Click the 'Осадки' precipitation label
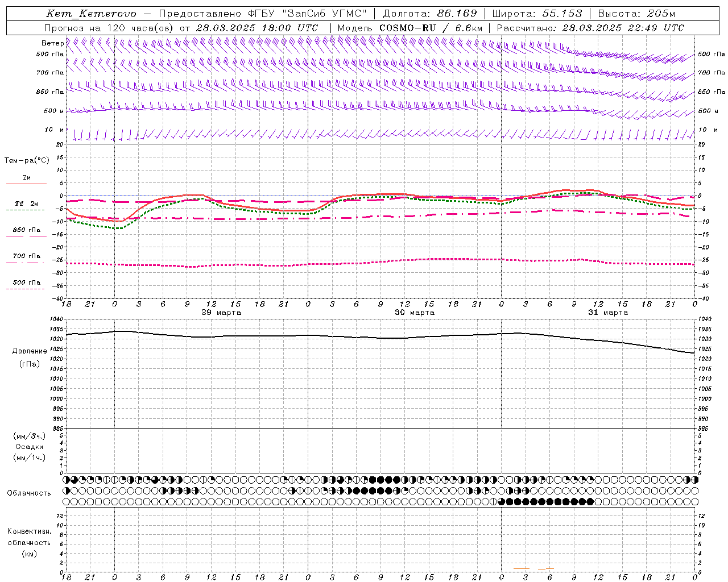 pyautogui.click(x=30, y=447)
